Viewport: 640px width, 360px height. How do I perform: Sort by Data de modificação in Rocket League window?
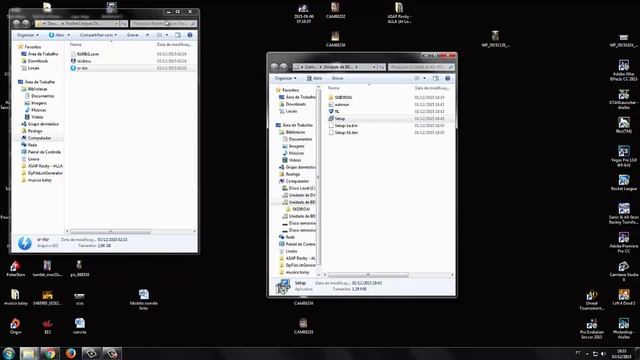(x=175, y=44)
